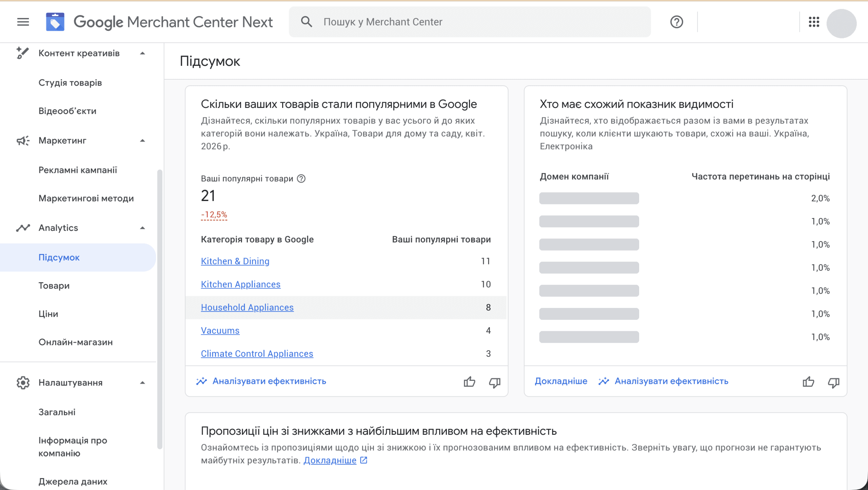Open Докладніше link in discount offers card

pyautogui.click(x=330, y=460)
